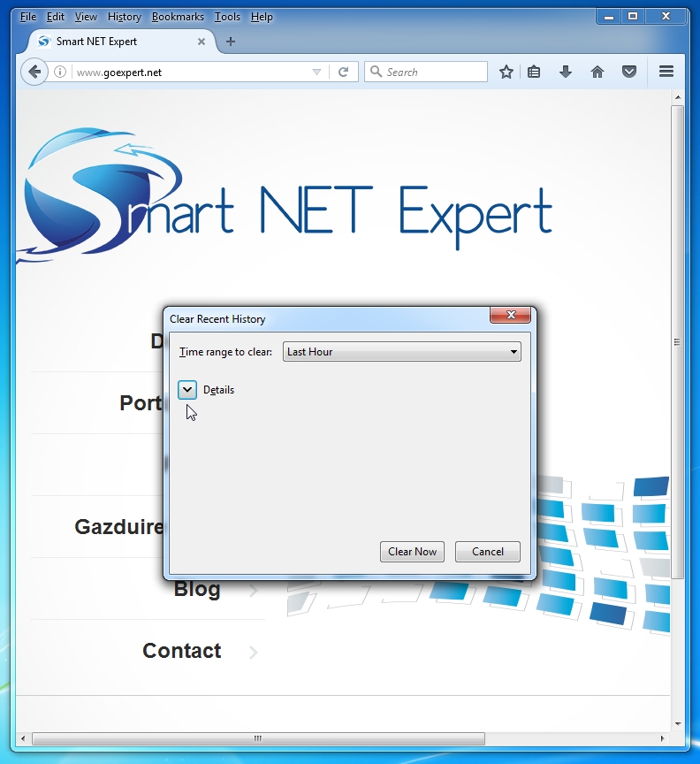700x764 pixels.
Task: Bookmark this page with the star icon
Action: coord(506,73)
